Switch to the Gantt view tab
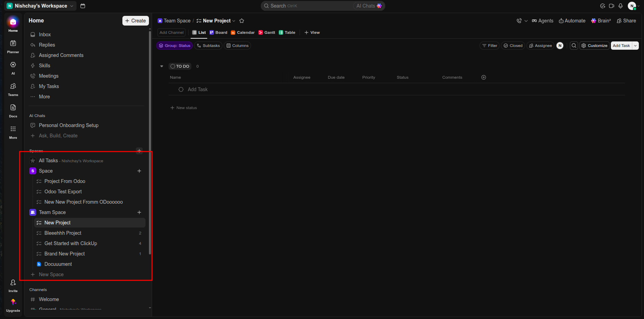The image size is (644, 319). coord(267,32)
